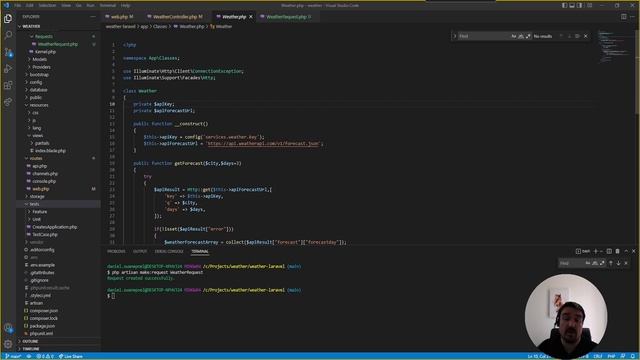This screenshot has width=640, height=360.
Task: Switch to the Problems panel tab
Action: pyautogui.click(x=116, y=251)
